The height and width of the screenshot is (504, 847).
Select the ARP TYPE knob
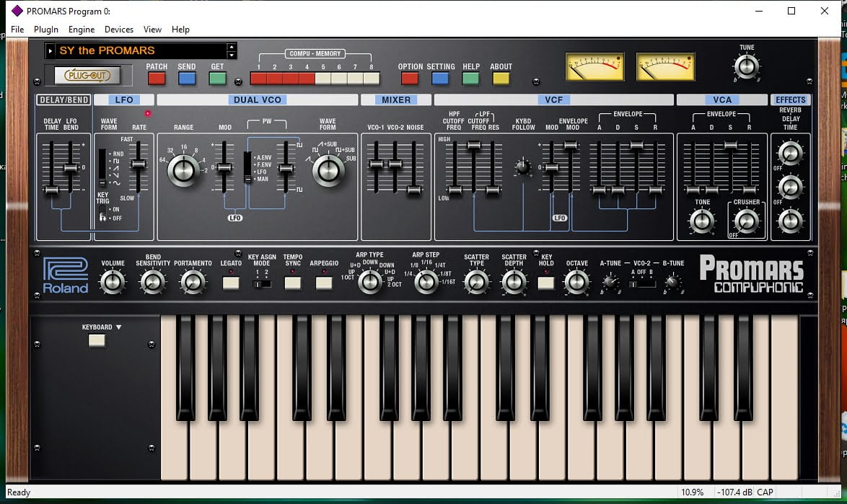click(370, 281)
